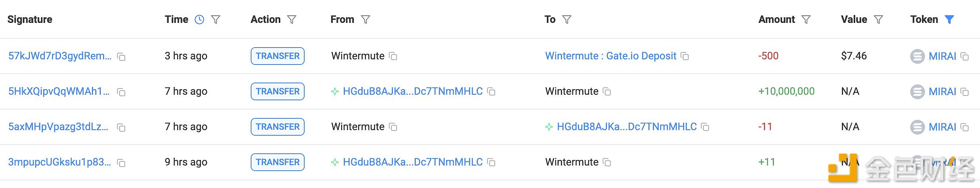Copy the Wintermute : Gate.io Deposit address
Viewport: 980px width, 188px height.
click(x=685, y=57)
